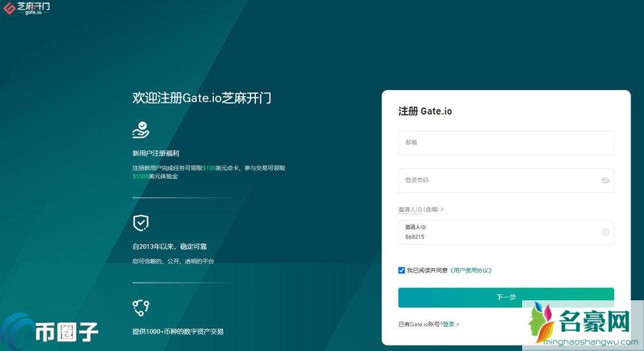Focus the 邮箱 email input field
The image size is (644, 351).
pyautogui.click(x=505, y=143)
